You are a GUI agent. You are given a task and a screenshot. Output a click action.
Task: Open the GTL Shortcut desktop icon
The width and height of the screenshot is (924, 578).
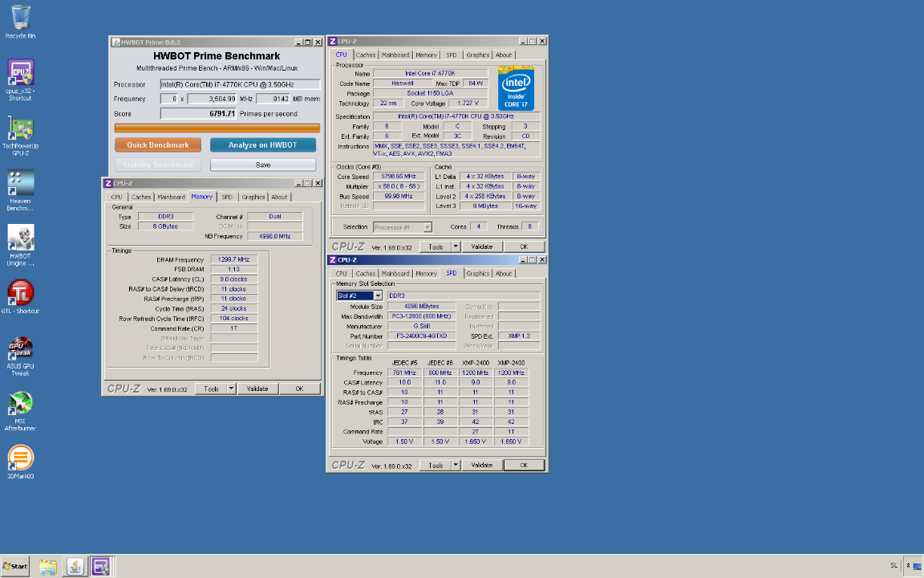[x=20, y=296]
